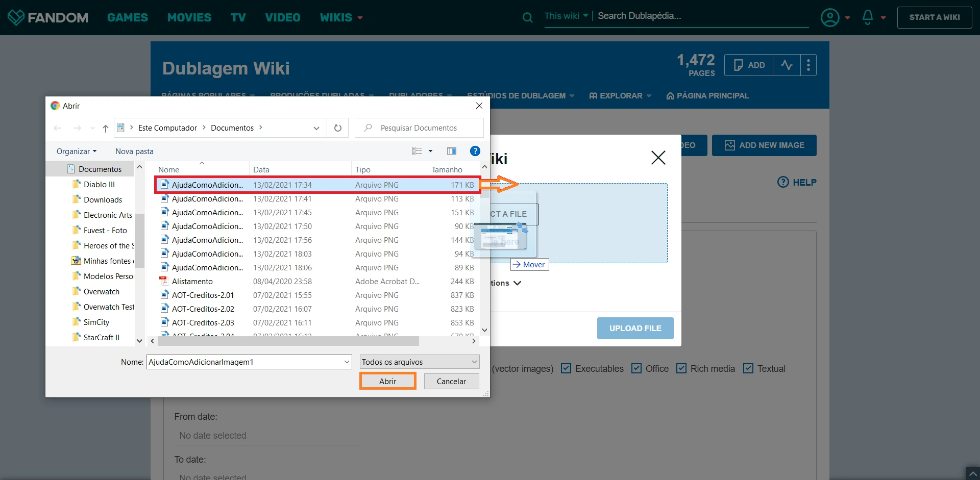
Task: Click Este Computador in the breadcrumb path
Action: click(x=167, y=128)
